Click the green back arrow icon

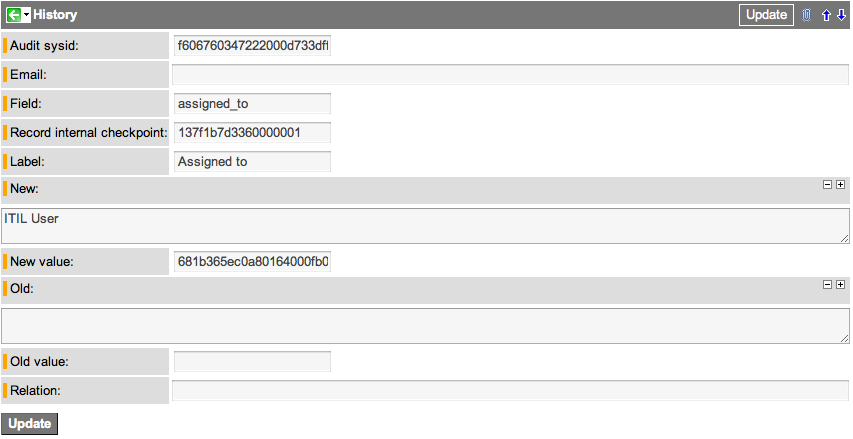pos(13,15)
